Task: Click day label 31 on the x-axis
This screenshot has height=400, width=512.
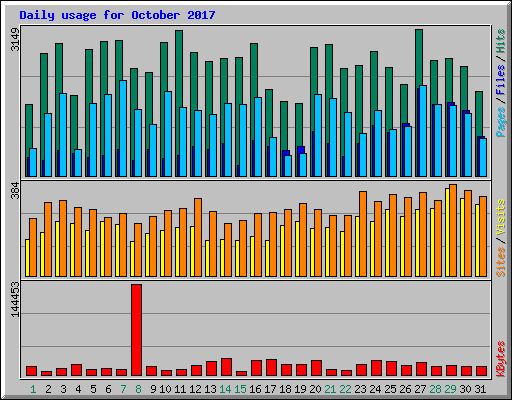Action: (x=480, y=389)
